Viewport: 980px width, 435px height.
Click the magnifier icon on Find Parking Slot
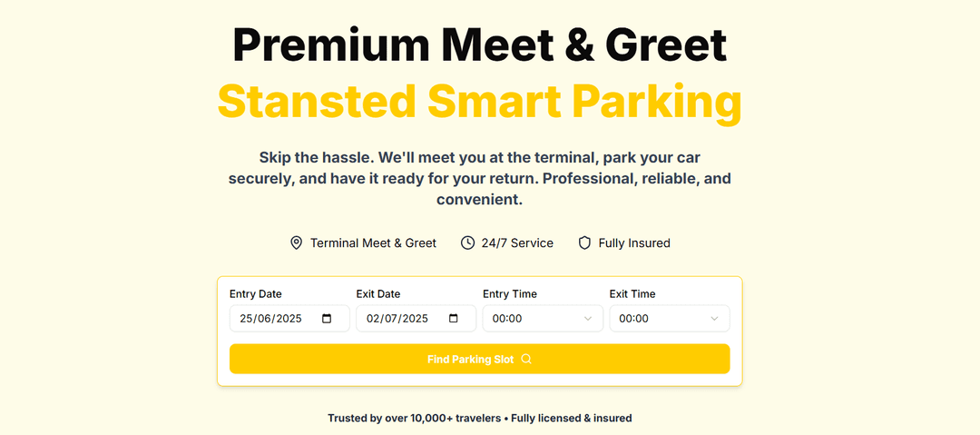(526, 359)
